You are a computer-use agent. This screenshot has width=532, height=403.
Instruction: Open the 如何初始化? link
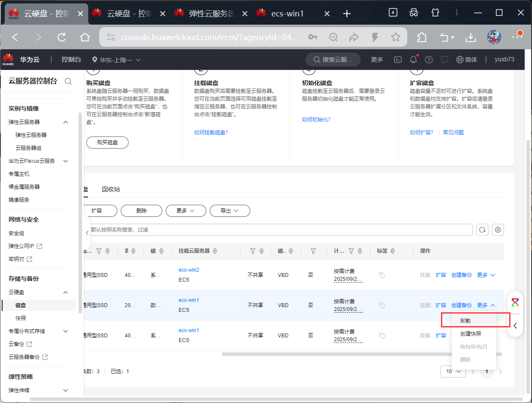click(316, 120)
